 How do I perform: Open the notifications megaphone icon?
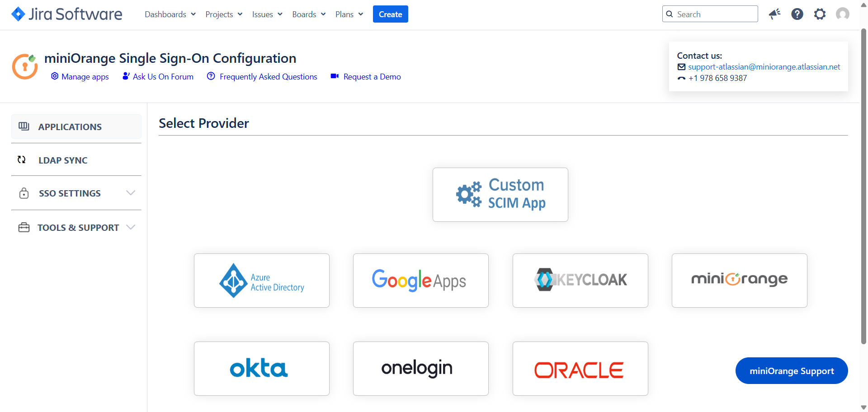click(774, 14)
